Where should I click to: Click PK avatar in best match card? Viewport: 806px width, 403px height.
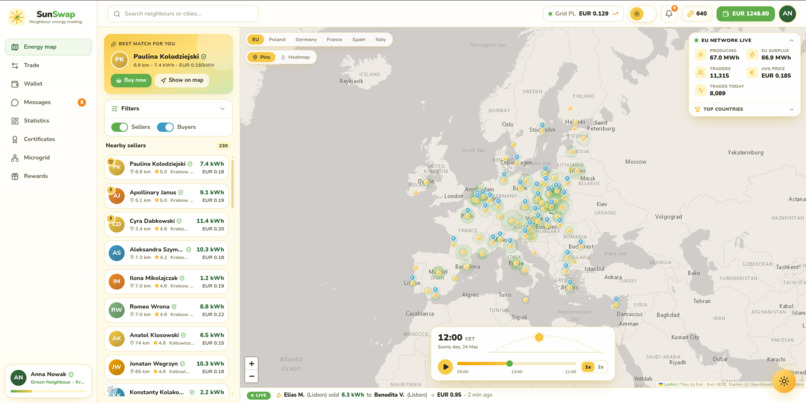[119, 60]
